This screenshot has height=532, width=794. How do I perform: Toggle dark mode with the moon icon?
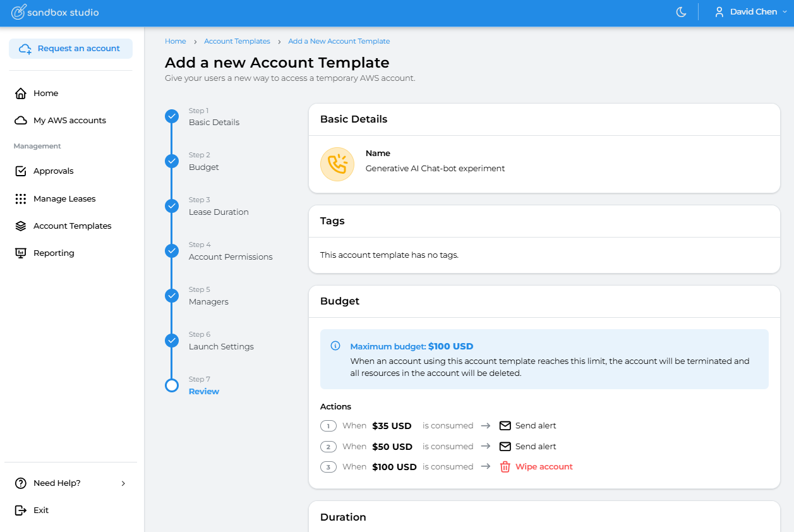[681, 12]
